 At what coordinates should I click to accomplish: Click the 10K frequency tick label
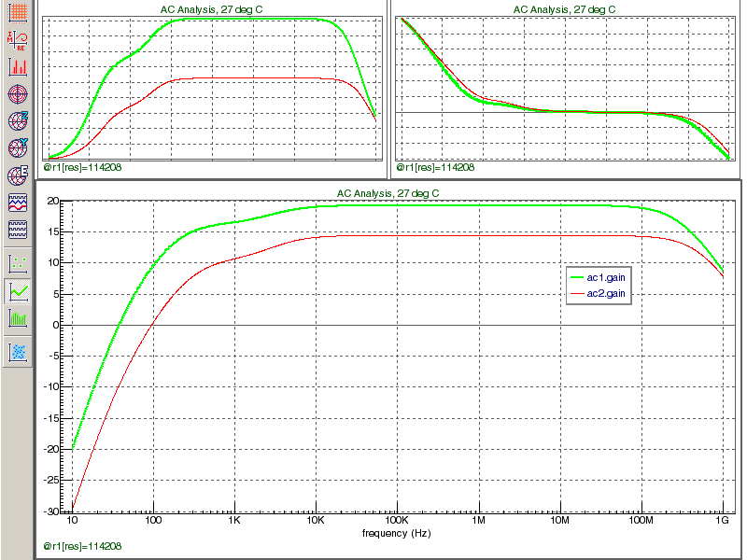[x=316, y=520]
